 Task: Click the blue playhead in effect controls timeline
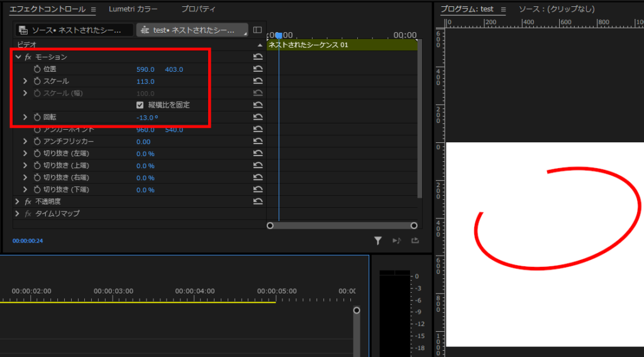(279, 36)
